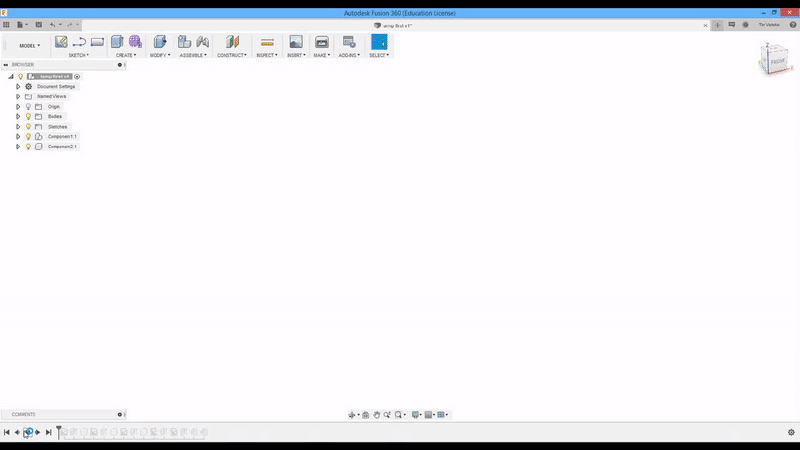Image resolution: width=800 pixels, height=450 pixels.
Task: Step timeline back one feature
Action: click(x=17, y=432)
